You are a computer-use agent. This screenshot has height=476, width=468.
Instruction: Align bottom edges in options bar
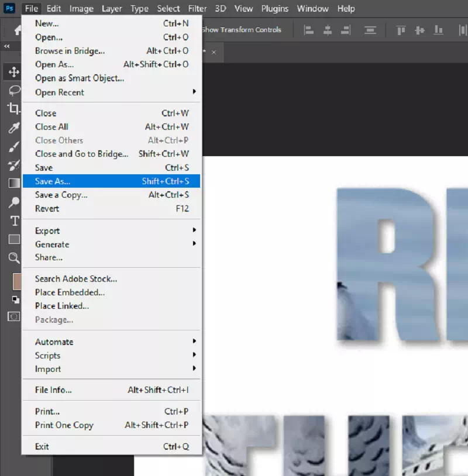tap(438, 30)
